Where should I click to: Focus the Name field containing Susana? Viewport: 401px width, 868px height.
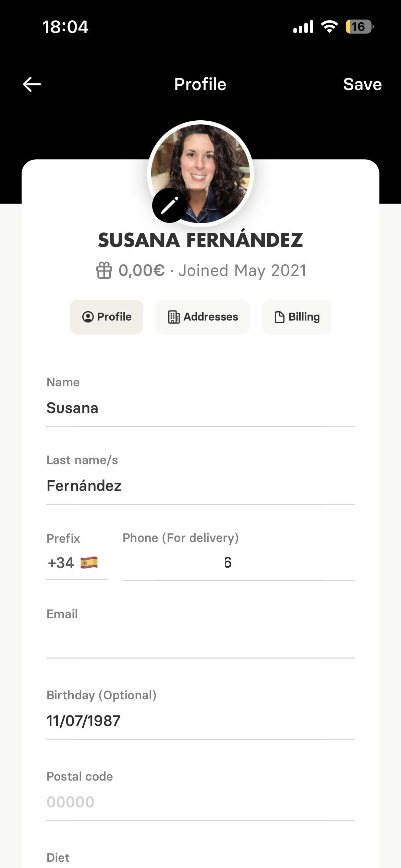pyautogui.click(x=200, y=408)
